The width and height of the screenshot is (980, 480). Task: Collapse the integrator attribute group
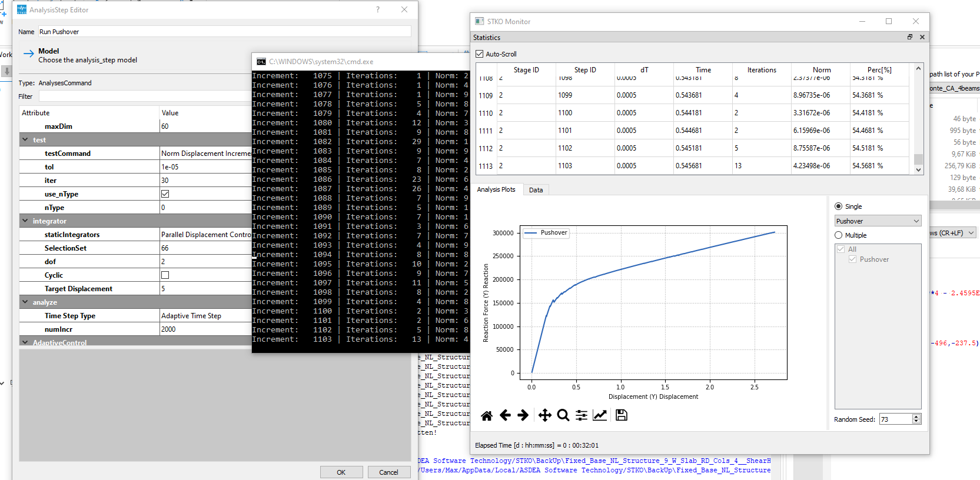pos(25,221)
